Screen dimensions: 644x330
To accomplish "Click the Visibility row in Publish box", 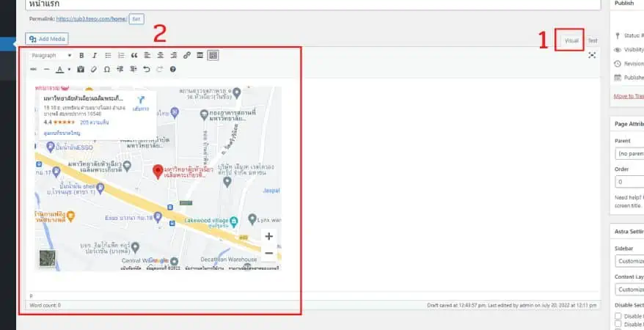I will point(629,50).
